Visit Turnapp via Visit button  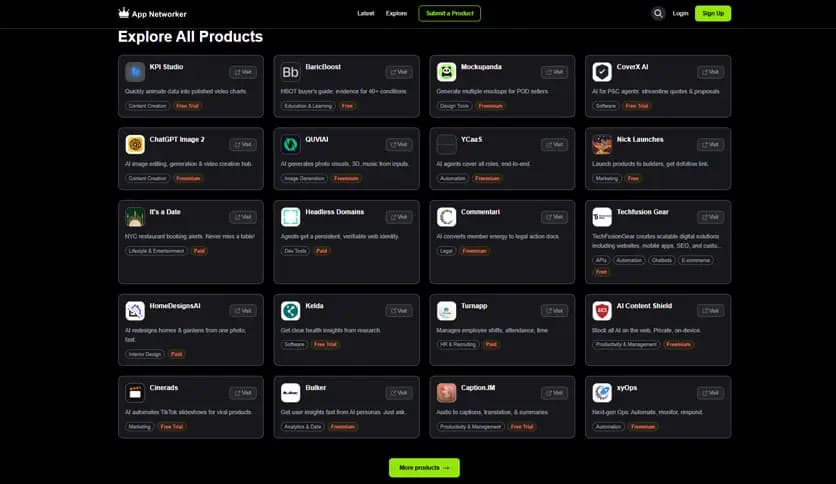point(554,311)
